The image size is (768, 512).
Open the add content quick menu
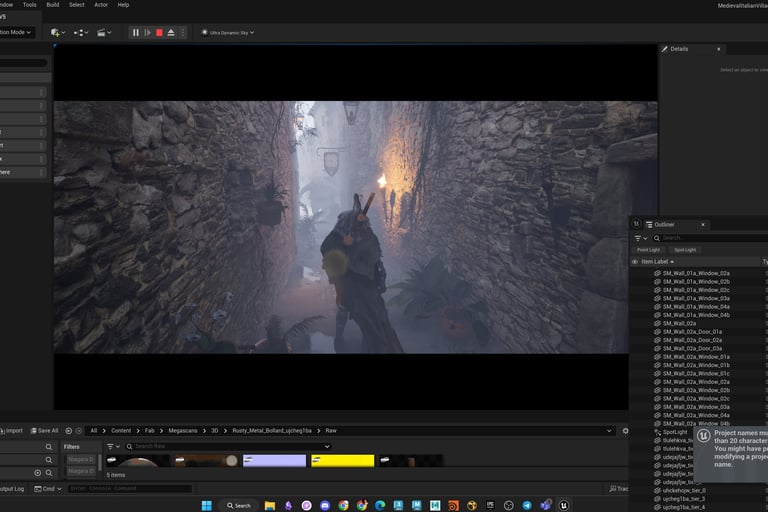57,33
